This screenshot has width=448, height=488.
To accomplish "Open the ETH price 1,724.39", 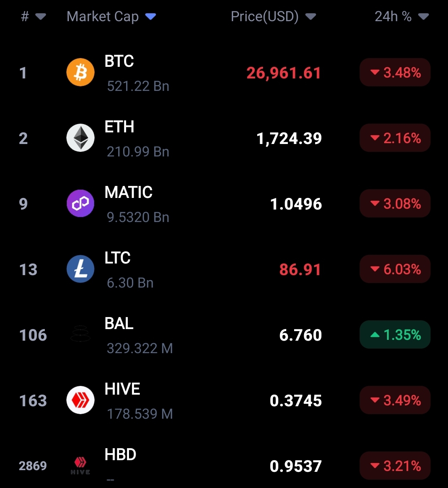I will tap(289, 138).
